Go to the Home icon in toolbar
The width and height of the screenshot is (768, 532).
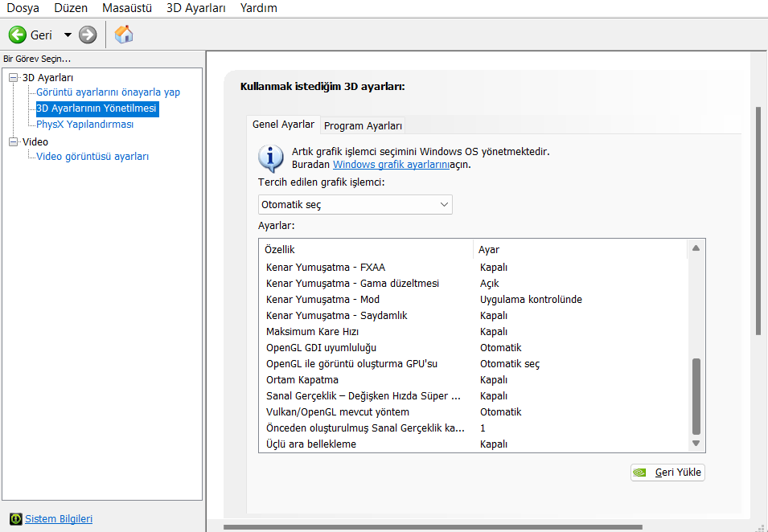click(123, 35)
